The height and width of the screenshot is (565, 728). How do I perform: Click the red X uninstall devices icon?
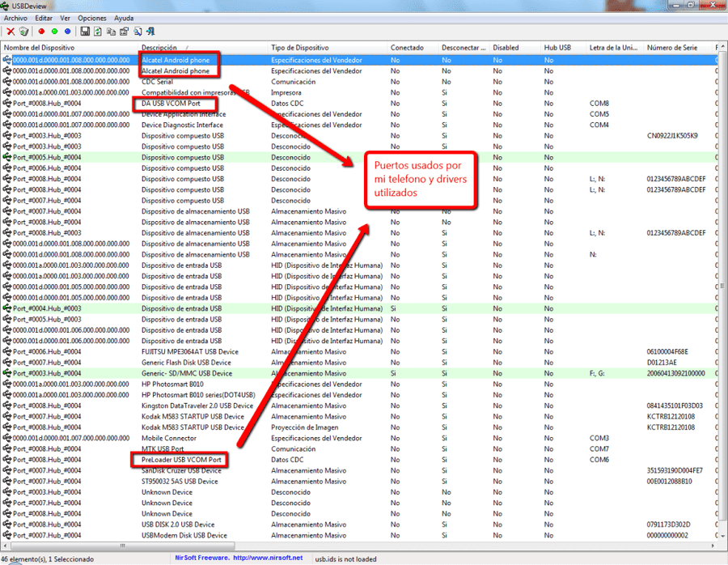(11, 32)
